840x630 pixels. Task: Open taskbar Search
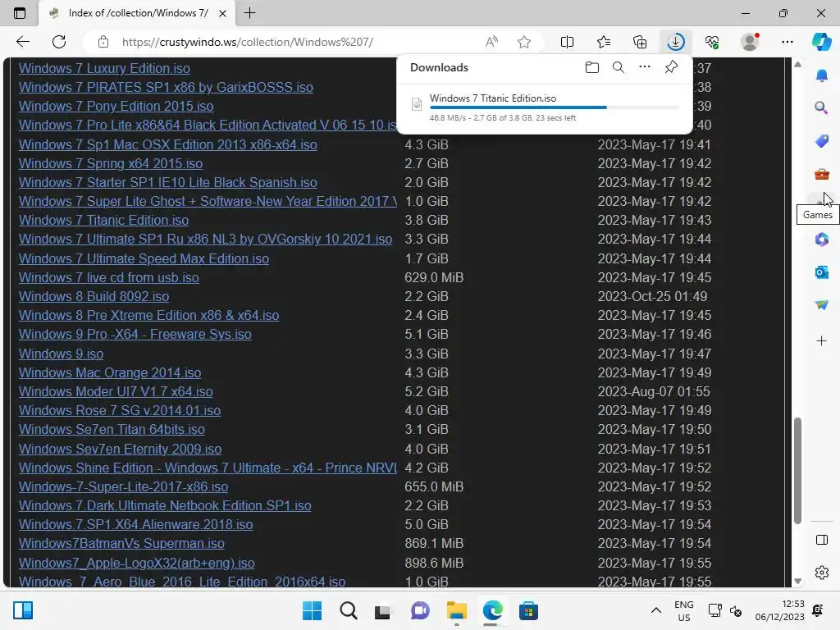348,610
